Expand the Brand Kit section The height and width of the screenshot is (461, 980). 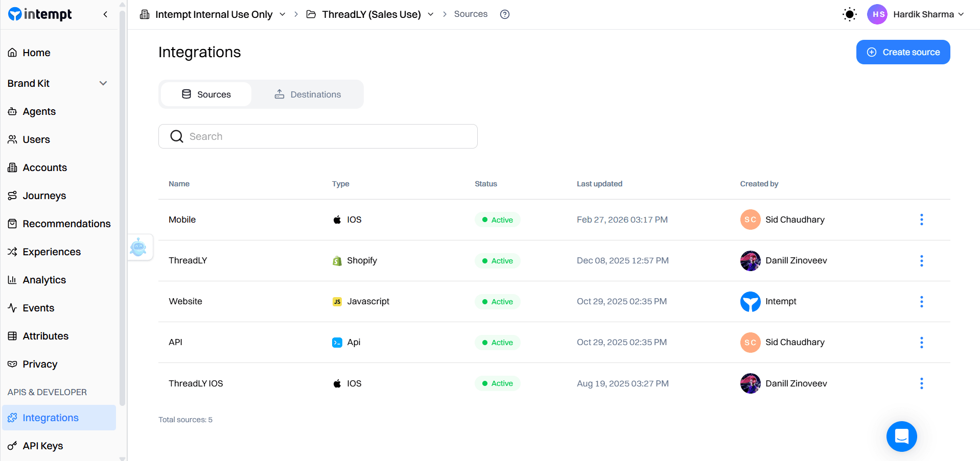(x=103, y=83)
